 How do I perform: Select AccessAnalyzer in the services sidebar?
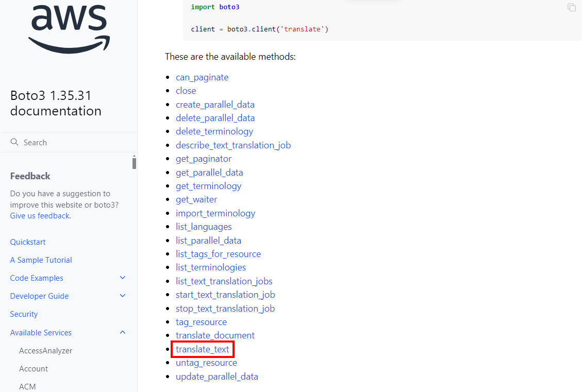[45, 350]
